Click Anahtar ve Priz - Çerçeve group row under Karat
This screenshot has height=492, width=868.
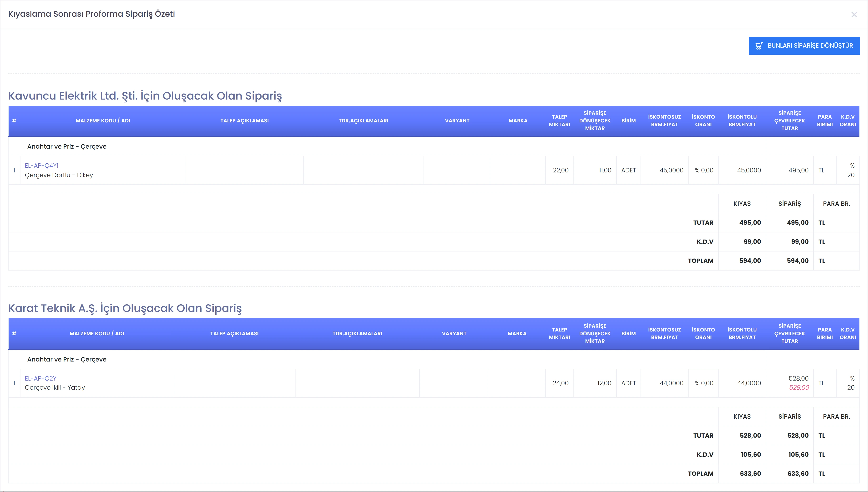(387, 359)
